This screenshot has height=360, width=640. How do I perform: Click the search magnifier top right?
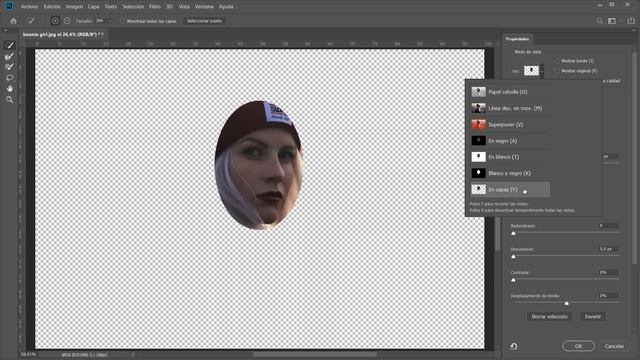point(599,21)
